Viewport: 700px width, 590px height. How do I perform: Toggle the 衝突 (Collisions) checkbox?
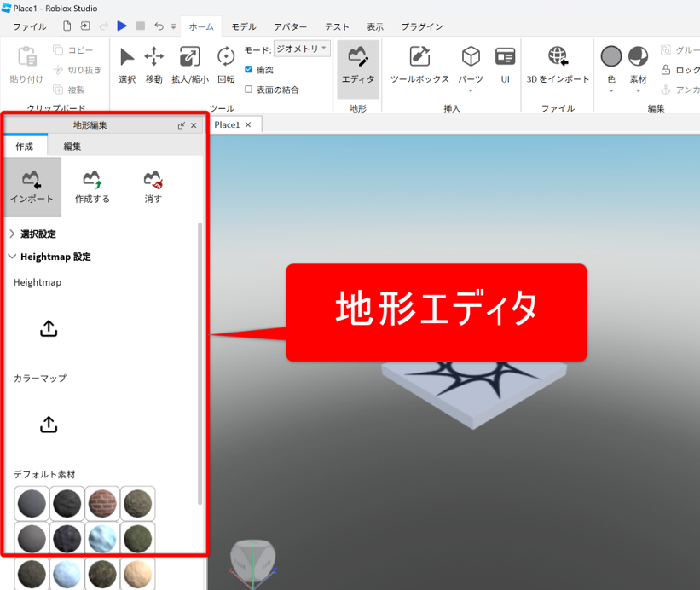(249, 70)
